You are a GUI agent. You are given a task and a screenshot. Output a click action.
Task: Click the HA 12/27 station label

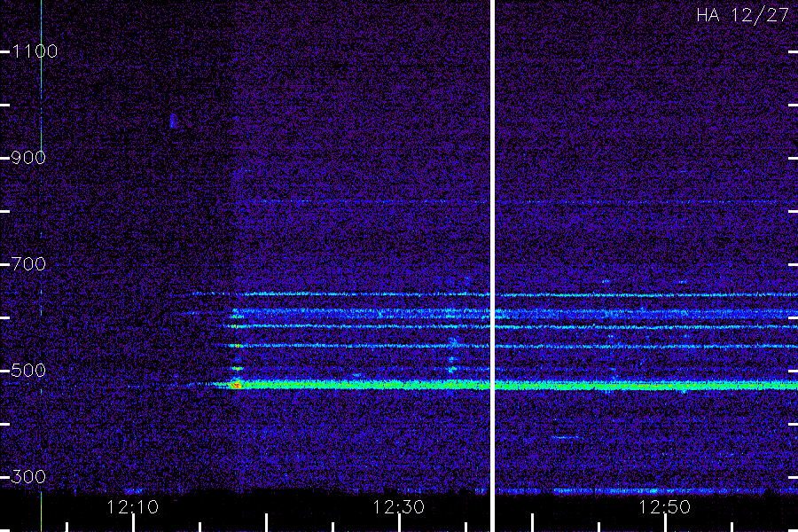point(742,15)
